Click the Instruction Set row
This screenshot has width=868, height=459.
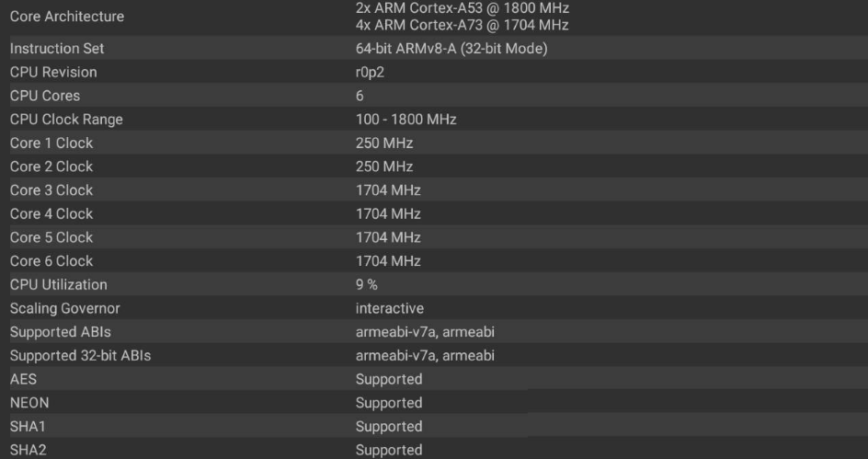[x=434, y=48]
